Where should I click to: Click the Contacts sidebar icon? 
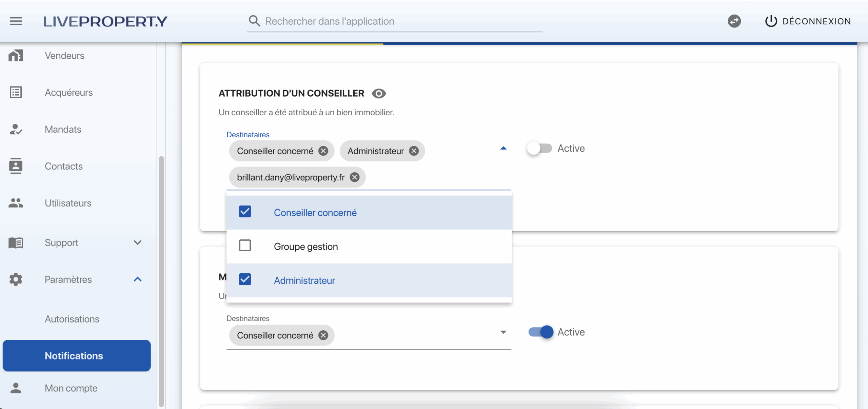[x=16, y=166]
